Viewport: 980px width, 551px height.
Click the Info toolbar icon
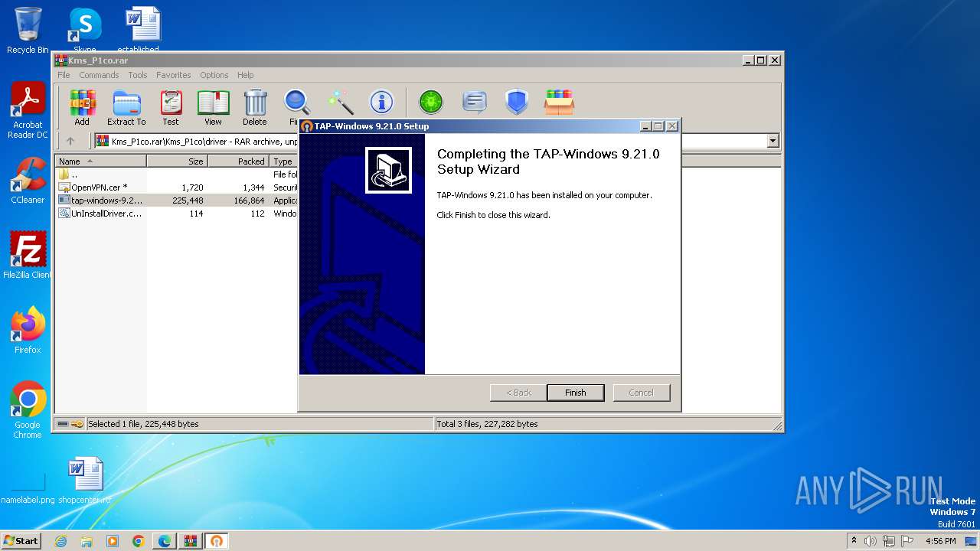[x=381, y=102]
